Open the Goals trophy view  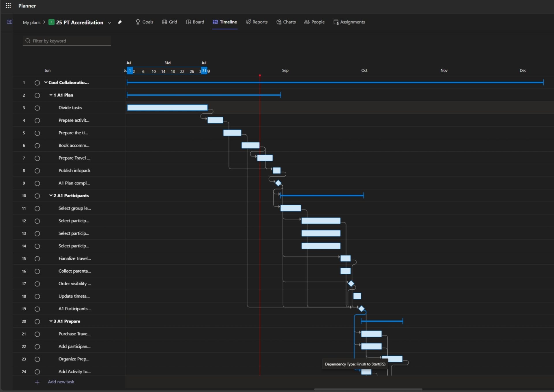(144, 22)
